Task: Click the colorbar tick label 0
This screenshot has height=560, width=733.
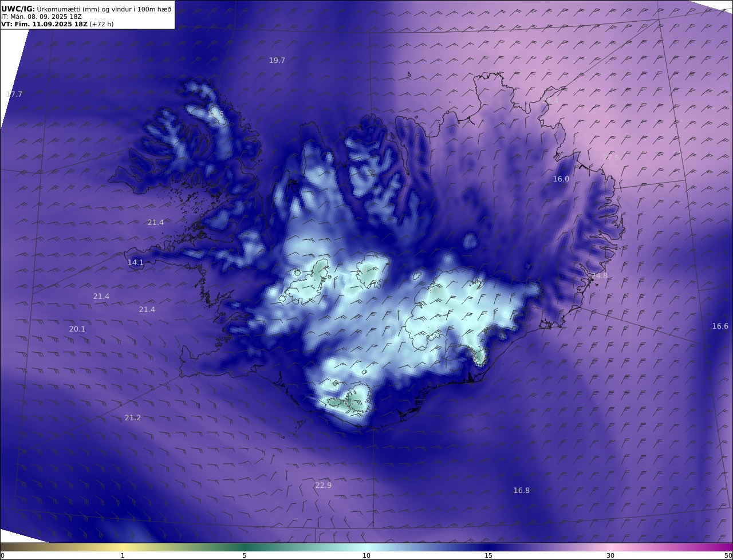Action: pyautogui.click(x=2, y=555)
